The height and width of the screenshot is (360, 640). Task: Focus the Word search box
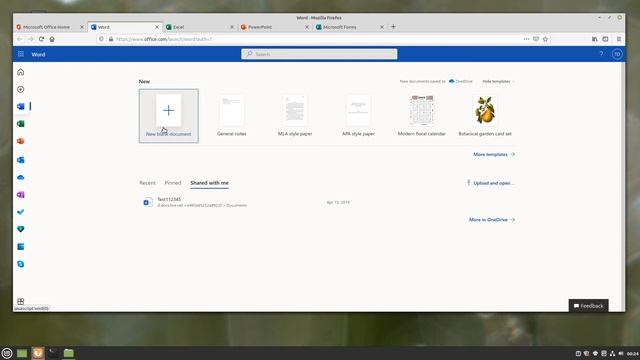click(319, 54)
